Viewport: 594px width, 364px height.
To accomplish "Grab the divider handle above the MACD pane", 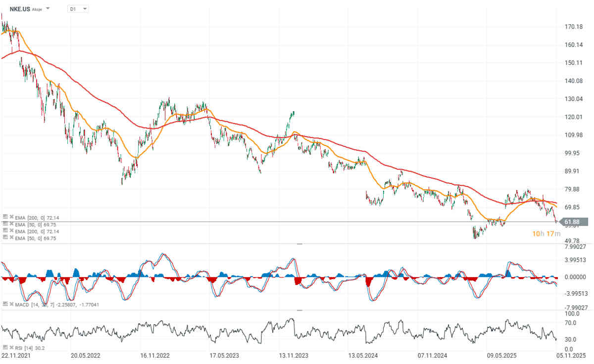I will click(299, 244).
